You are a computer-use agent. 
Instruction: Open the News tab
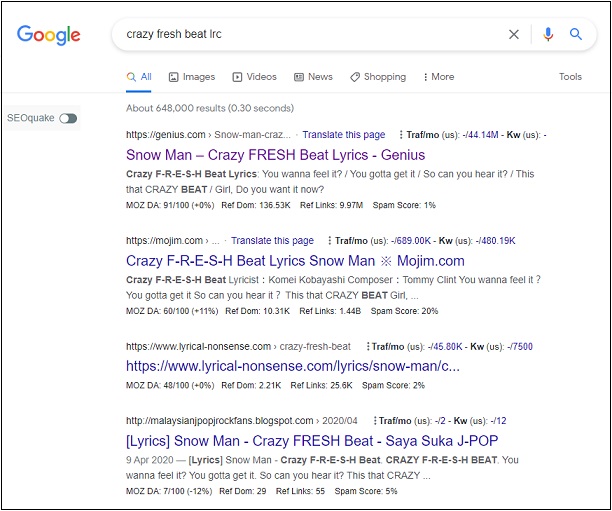[x=313, y=77]
